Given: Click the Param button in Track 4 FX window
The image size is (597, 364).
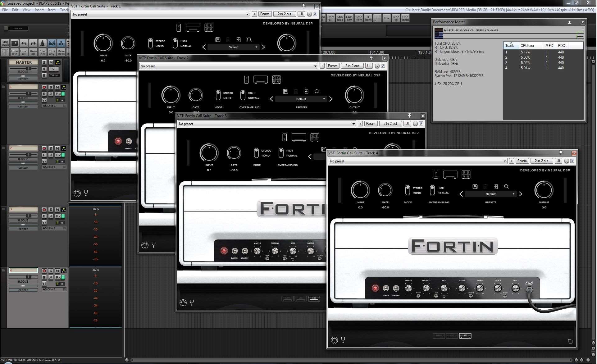Looking at the screenshot, I should (x=522, y=161).
